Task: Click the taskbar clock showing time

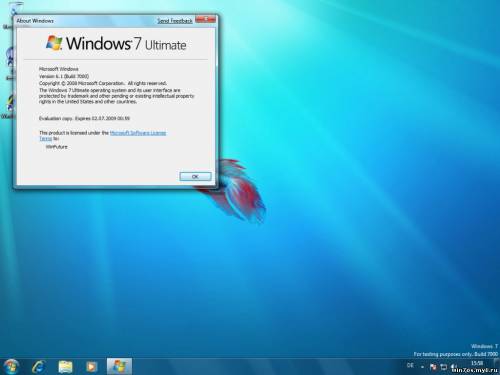Action: pyautogui.click(x=477, y=363)
